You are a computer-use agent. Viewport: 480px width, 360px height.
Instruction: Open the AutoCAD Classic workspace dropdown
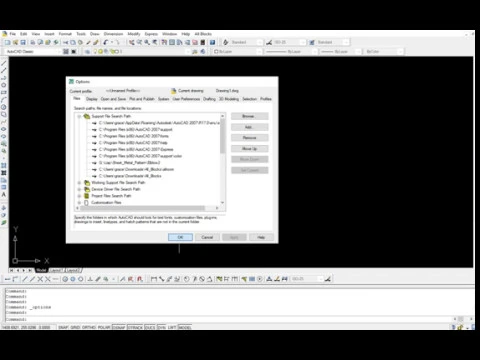pos(33,51)
